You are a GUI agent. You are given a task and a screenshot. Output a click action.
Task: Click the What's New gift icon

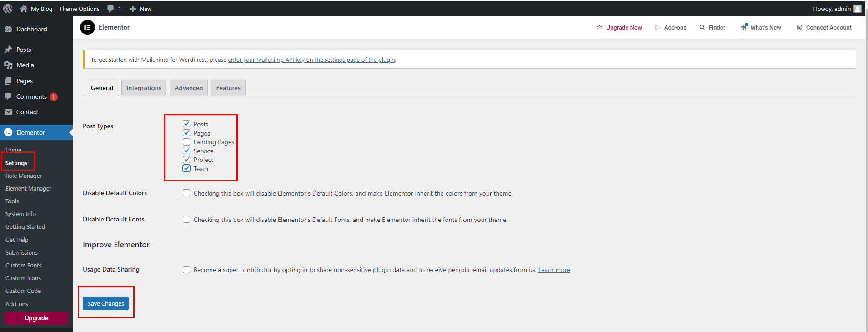pyautogui.click(x=744, y=27)
